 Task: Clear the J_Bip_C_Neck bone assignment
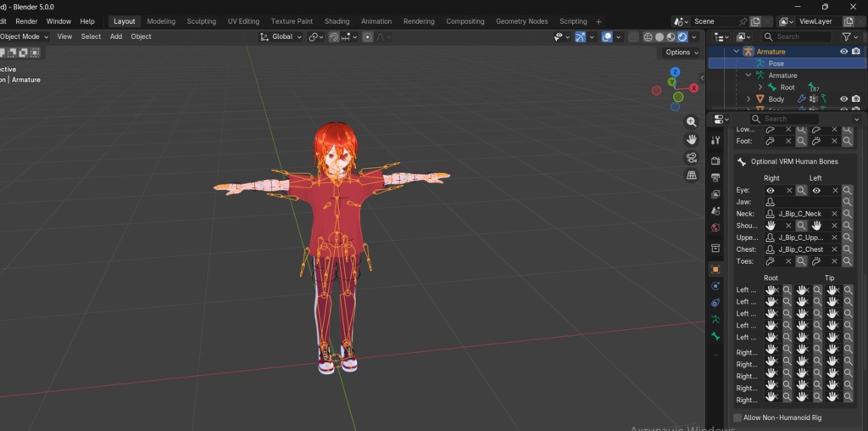pos(835,214)
